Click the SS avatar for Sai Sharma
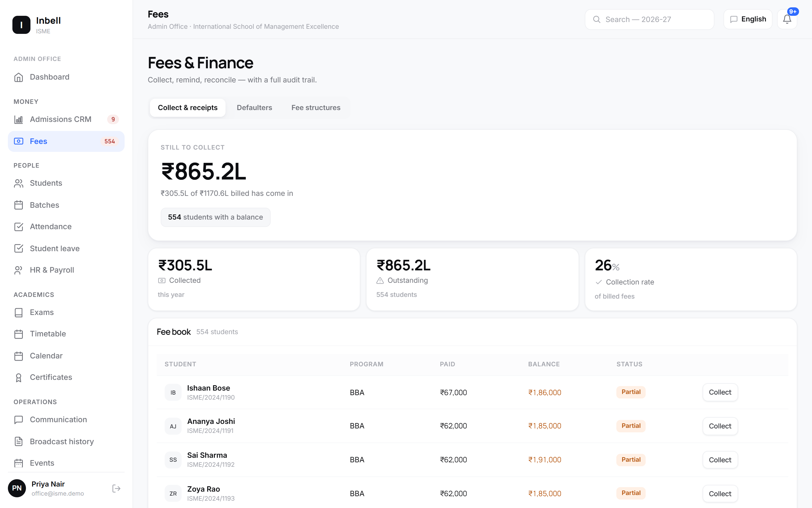 coord(173,460)
